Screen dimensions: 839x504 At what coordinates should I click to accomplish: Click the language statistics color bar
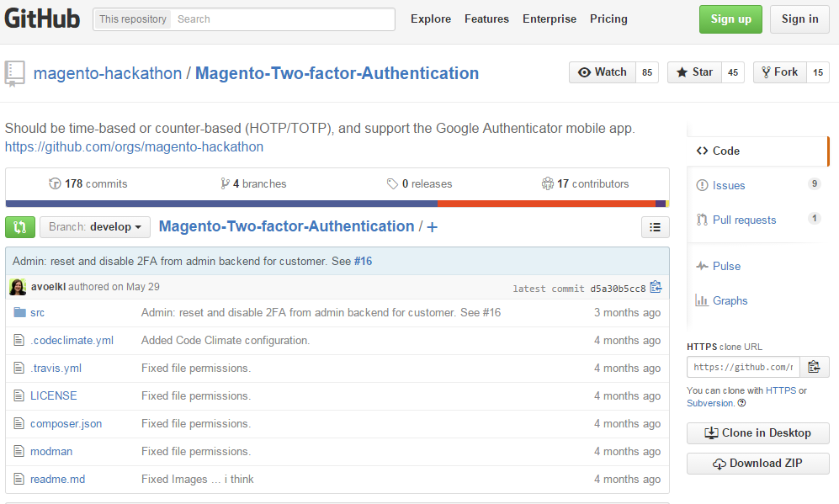337,204
